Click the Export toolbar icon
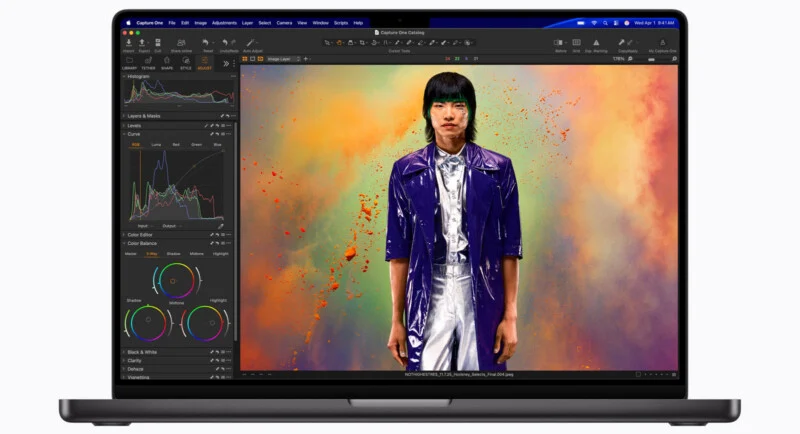Screen dimensions: 800x434 [142, 43]
